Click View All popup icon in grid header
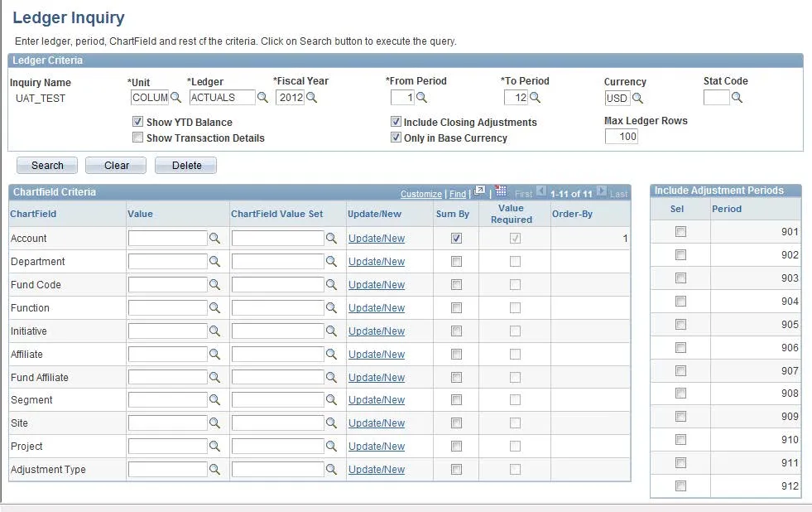The height and width of the screenshot is (512, 812). coord(479,191)
